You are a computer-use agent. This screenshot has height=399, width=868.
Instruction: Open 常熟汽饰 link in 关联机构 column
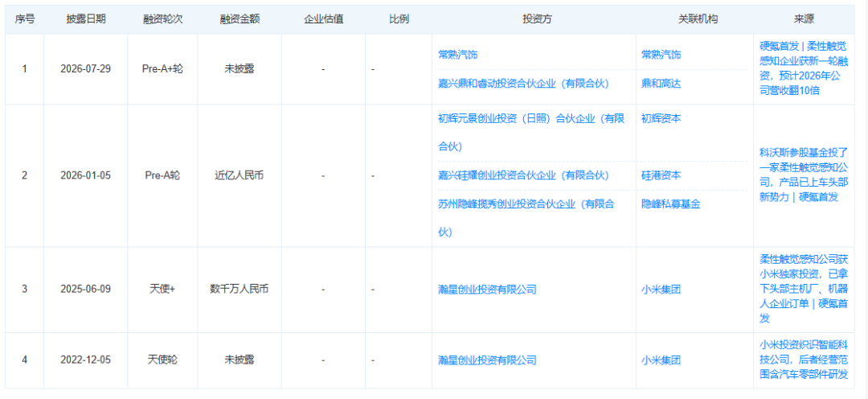coord(661,55)
